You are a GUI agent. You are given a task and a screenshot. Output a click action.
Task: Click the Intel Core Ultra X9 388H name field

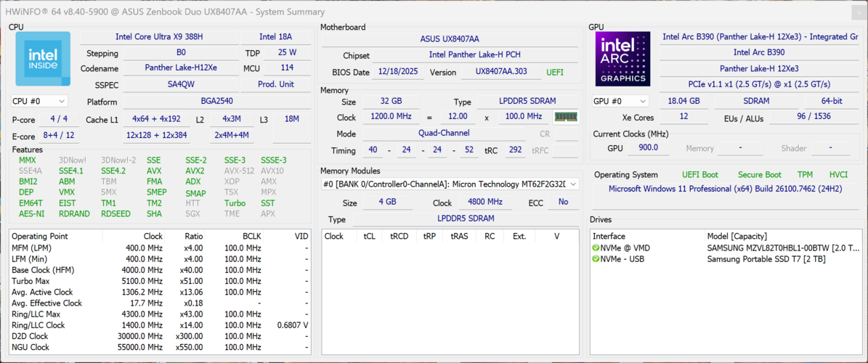coord(159,36)
